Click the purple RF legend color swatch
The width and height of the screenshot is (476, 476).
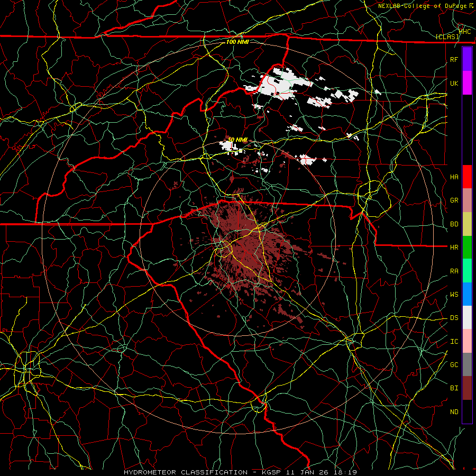pyautogui.click(x=467, y=59)
